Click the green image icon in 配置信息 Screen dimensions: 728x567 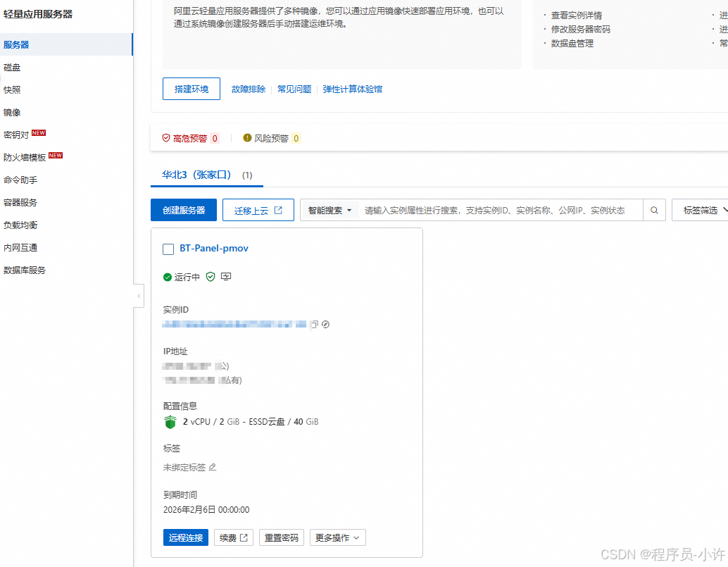(170, 422)
